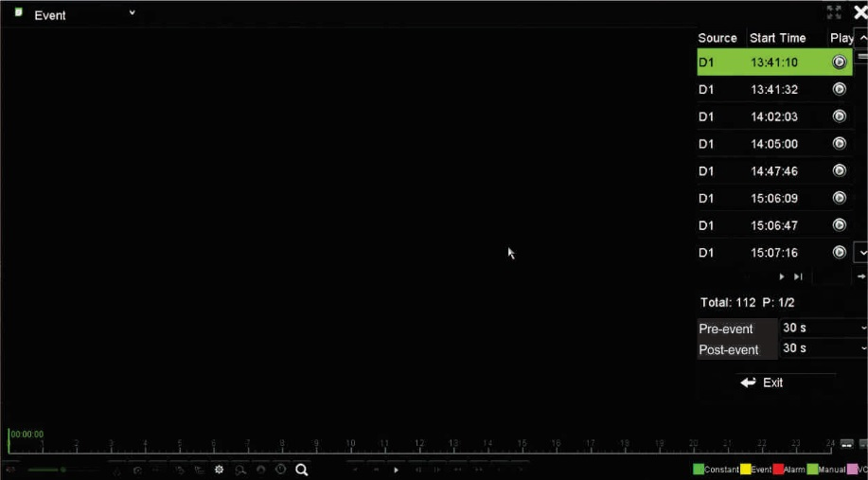Click the white magnifier search icon
Viewport: 868px width, 480px height.
pyautogui.click(x=302, y=470)
